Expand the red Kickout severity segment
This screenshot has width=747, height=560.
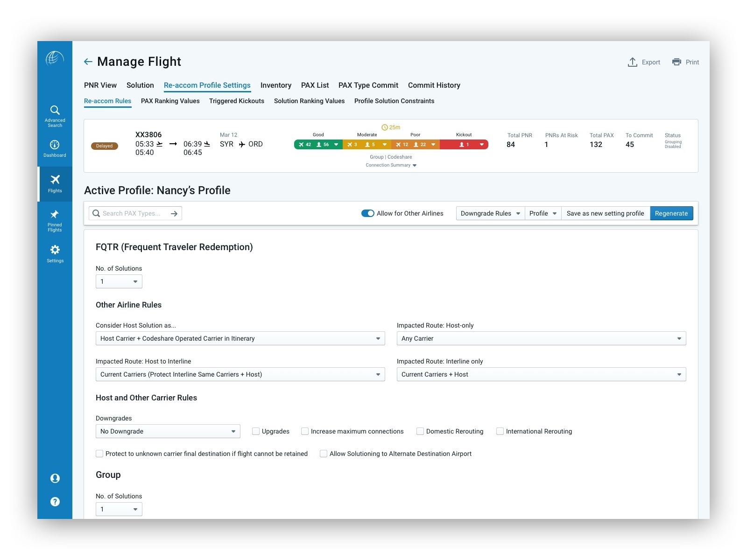(482, 144)
